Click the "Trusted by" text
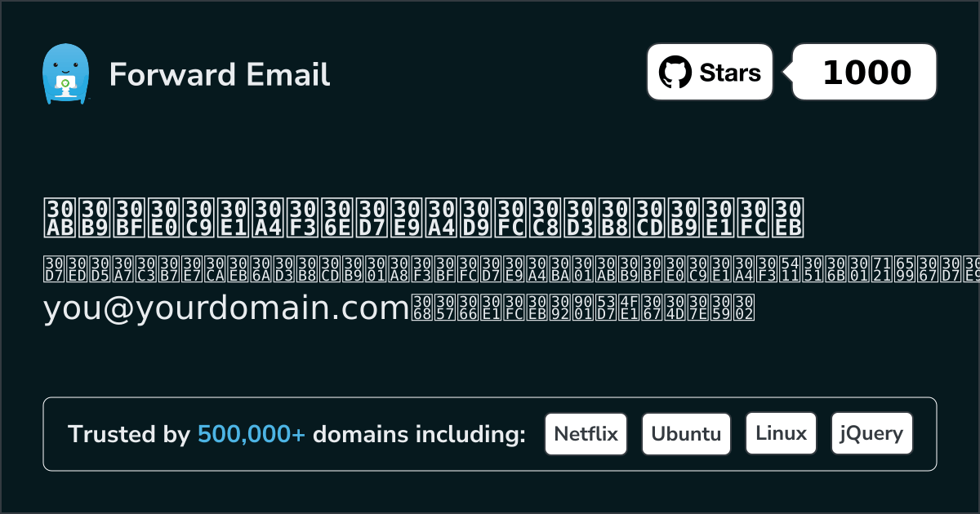 128,435
